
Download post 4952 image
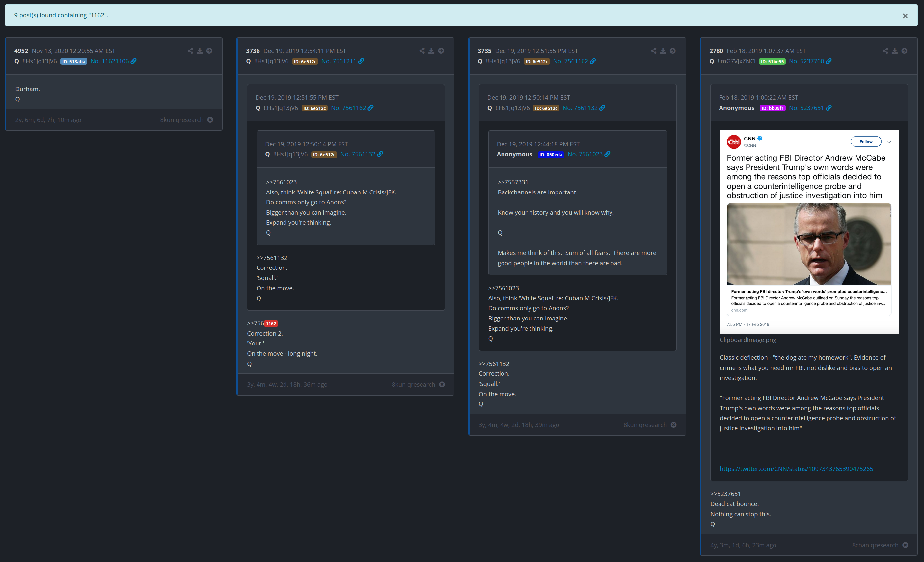(x=200, y=51)
